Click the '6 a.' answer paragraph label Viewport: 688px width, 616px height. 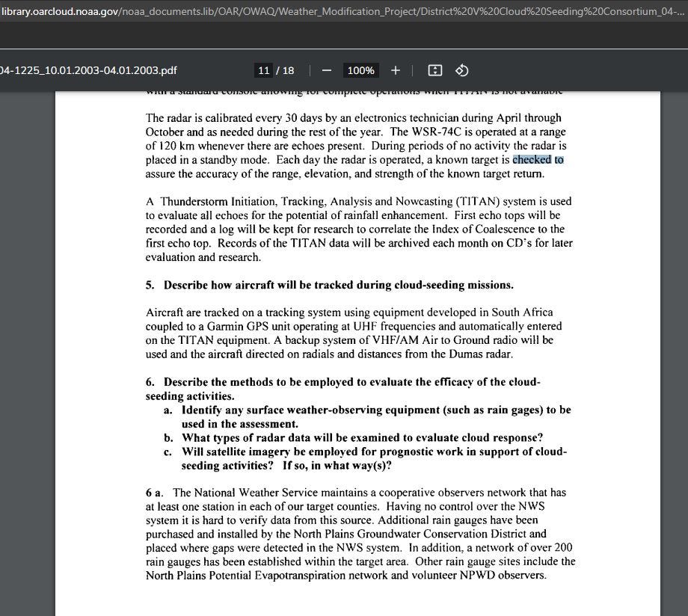pos(155,493)
